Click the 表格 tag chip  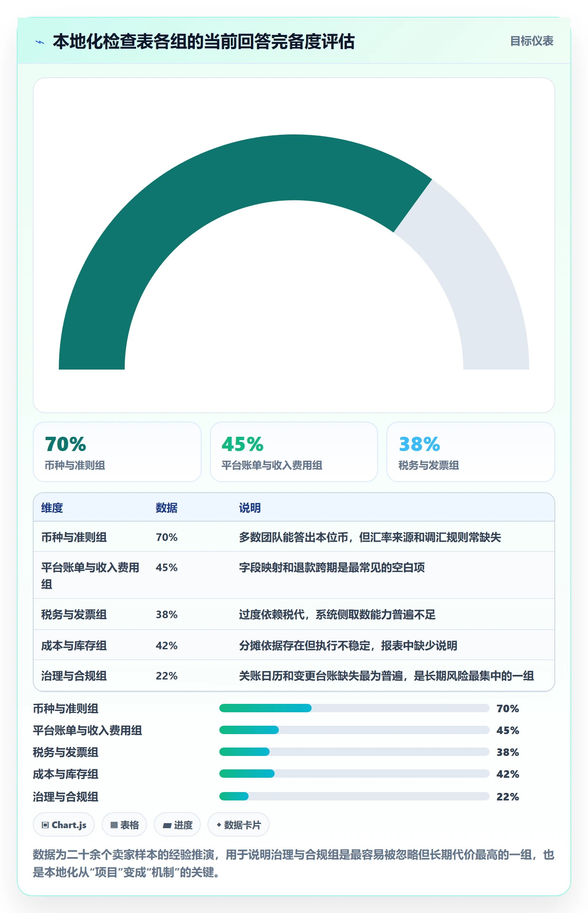click(x=124, y=825)
